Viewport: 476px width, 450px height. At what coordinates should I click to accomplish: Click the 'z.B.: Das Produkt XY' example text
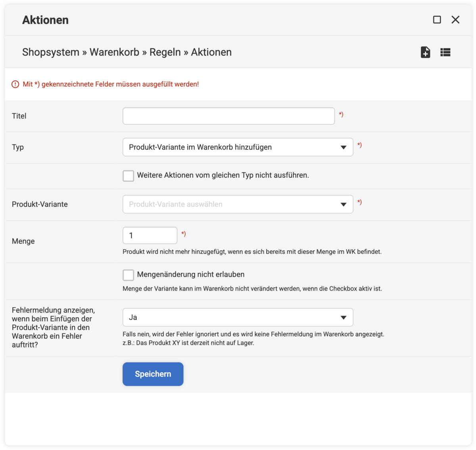(188, 343)
